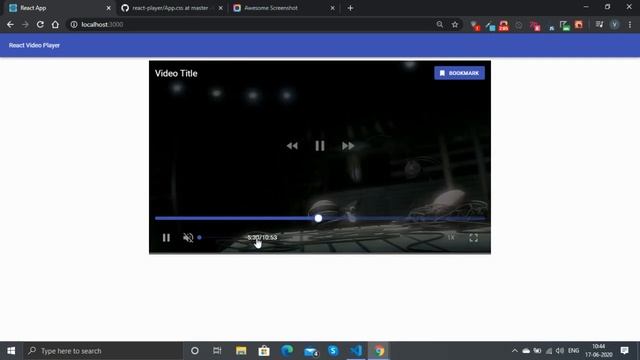Show hidden system tray icons
Viewport: 640px width, 360px height.
(x=515, y=351)
